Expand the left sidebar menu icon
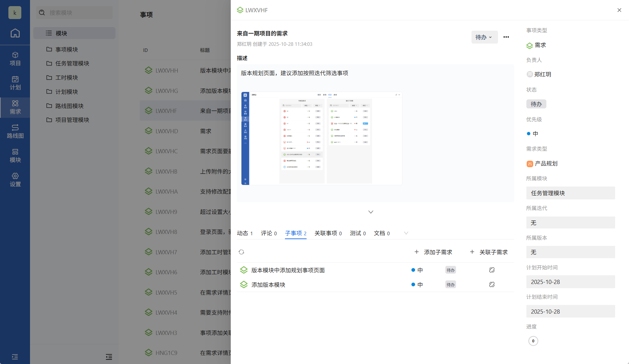This screenshot has width=629, height=364. click(x=15, y=357)
